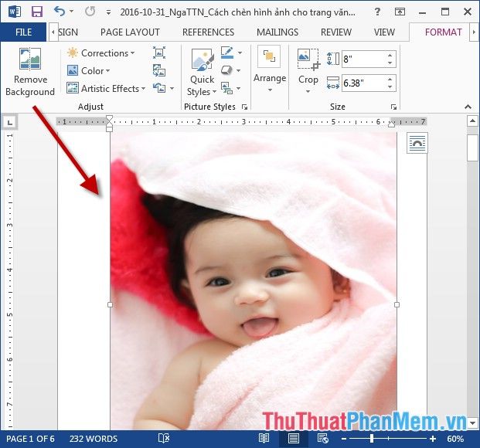Open the FILE tab

coord(23,32)
